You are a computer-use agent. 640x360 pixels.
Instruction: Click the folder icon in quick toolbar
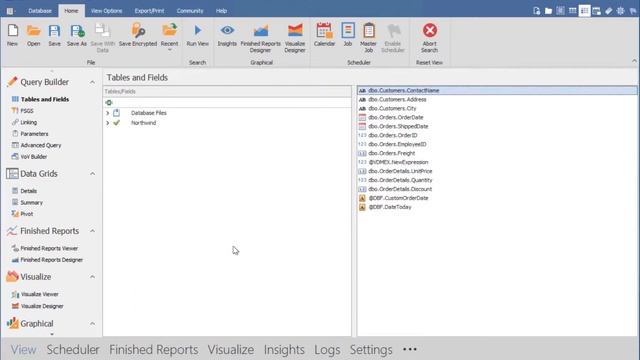(548, 11)
